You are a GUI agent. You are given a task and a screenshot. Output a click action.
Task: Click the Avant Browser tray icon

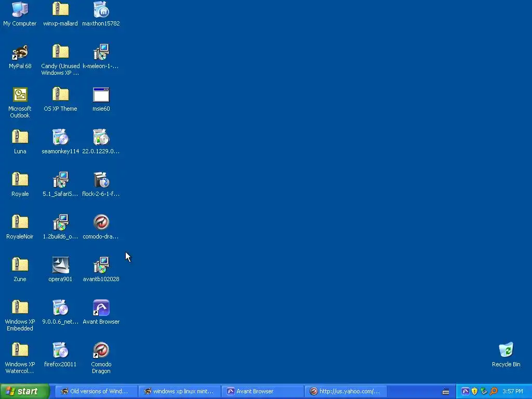(465, 391)
